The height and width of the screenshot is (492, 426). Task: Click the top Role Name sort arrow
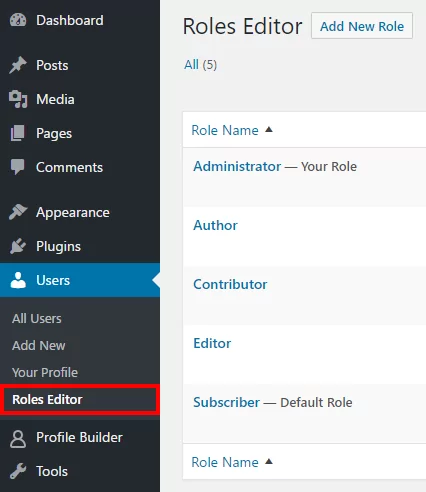tap(269, 130)
